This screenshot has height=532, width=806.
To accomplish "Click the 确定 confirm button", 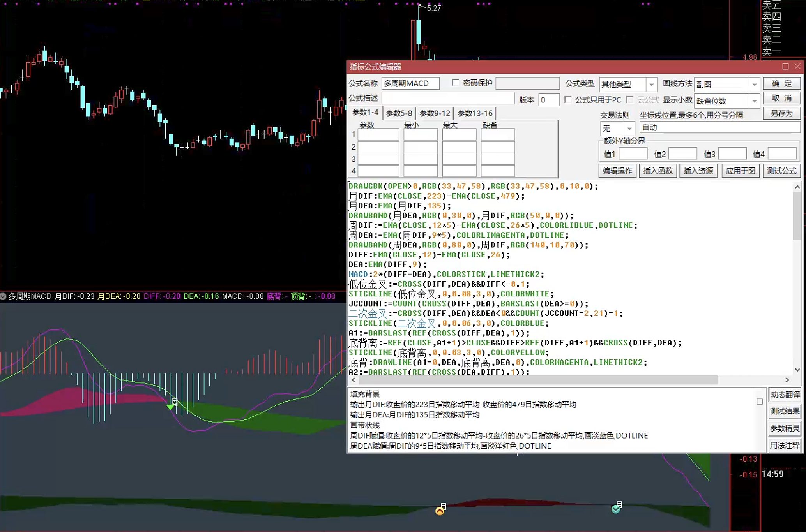I will point(781,83).
